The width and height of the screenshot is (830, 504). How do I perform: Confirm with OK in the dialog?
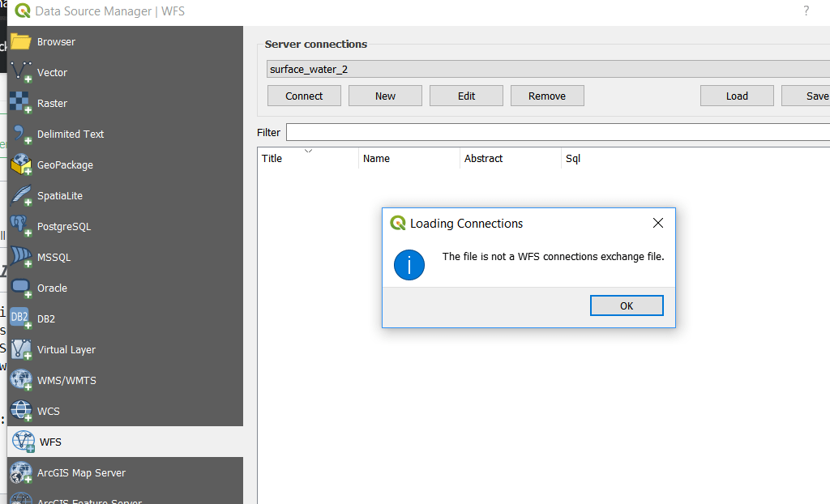pyautogui.click(x=627, y=305)
